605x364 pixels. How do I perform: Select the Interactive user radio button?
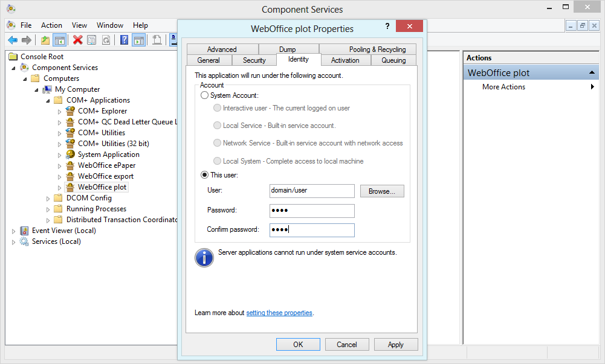pyautogui.click(x=217, y=107)
